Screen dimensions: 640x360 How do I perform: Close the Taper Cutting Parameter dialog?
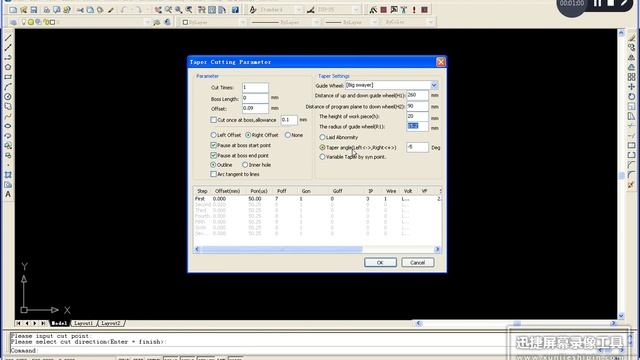[441, 62]
